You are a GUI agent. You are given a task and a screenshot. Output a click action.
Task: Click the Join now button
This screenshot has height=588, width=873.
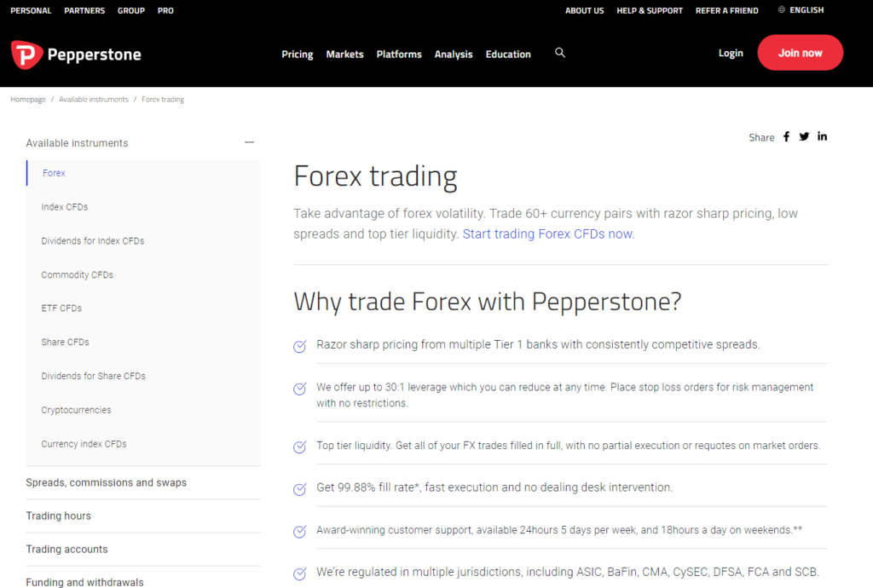800,53
